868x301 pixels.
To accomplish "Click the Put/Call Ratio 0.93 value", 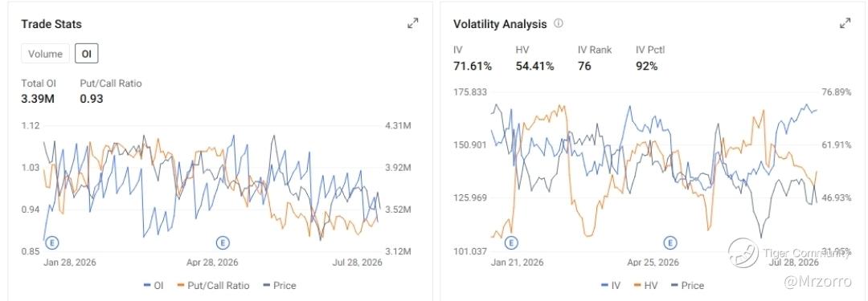I will (x=92, y=99).
